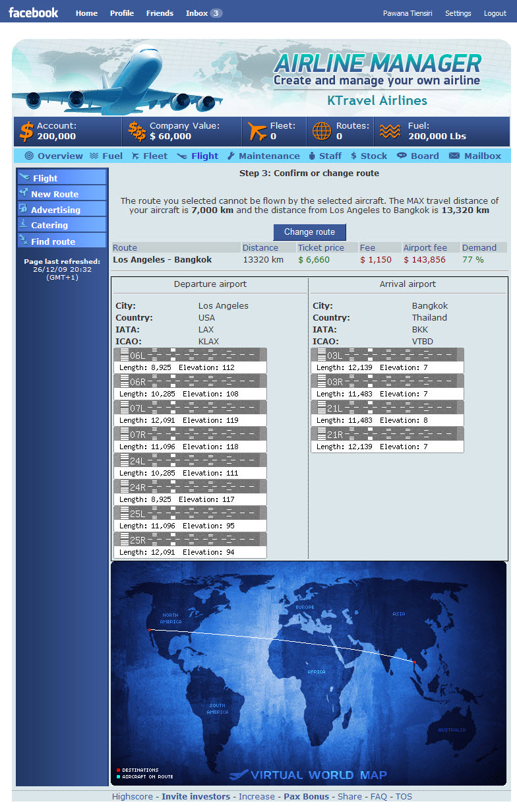Click the New Route sidebar icon
Screen dimensions: 517x812
(x=24, y=193)
